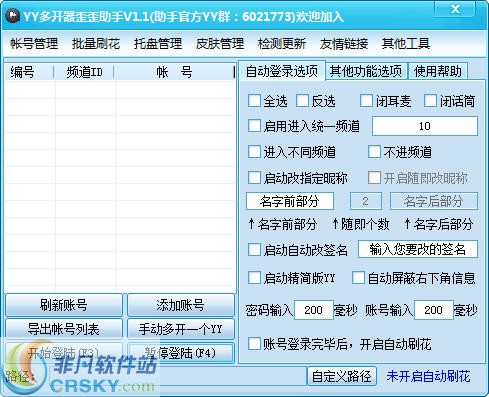This screenshot has height=397, width=489.
Task: Enable the 闭耳麦 checkbox
Action: [x=366, y=101]
